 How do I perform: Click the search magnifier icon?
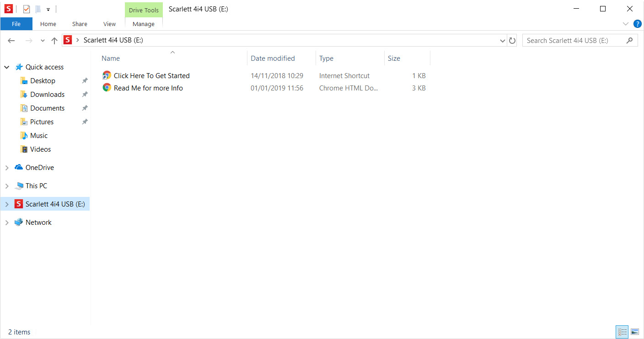pos(630,40)
